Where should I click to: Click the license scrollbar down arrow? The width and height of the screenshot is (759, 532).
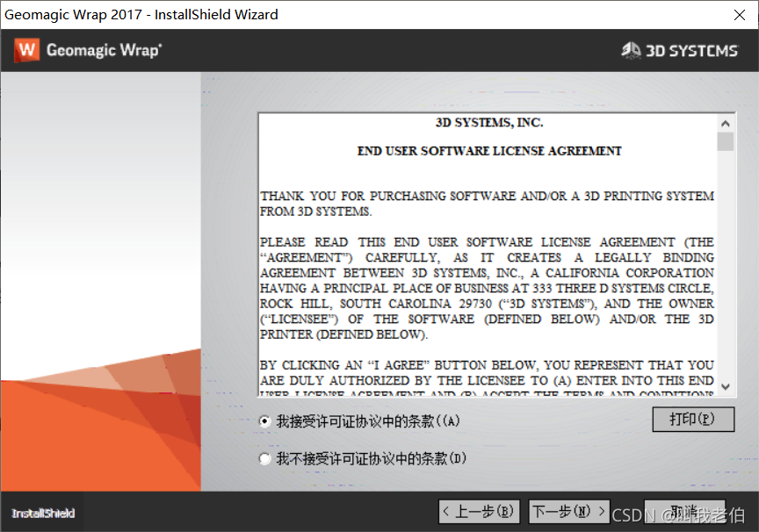click(725, 387)
